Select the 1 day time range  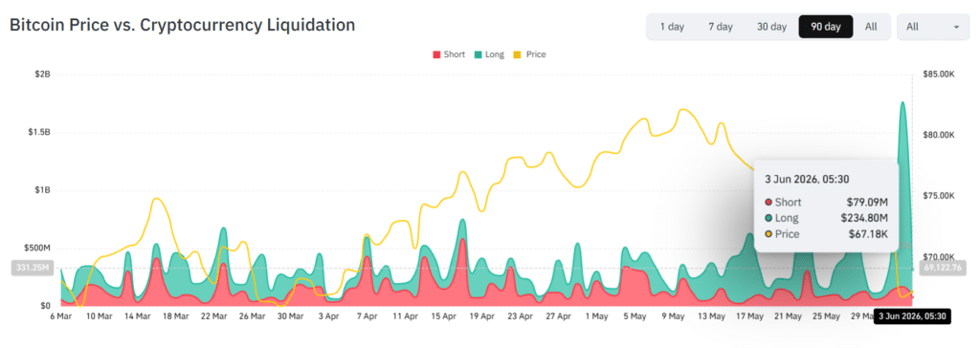click(672, 27)
